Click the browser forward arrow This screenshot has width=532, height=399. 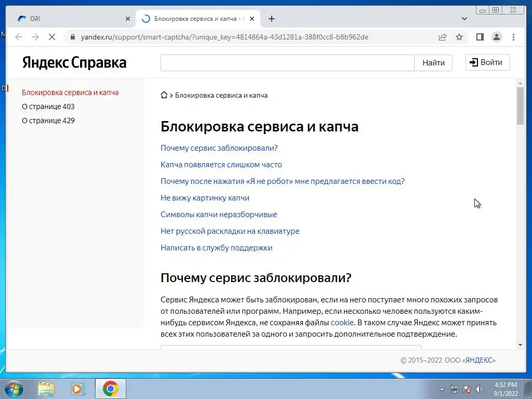click(x=35, y=37)
